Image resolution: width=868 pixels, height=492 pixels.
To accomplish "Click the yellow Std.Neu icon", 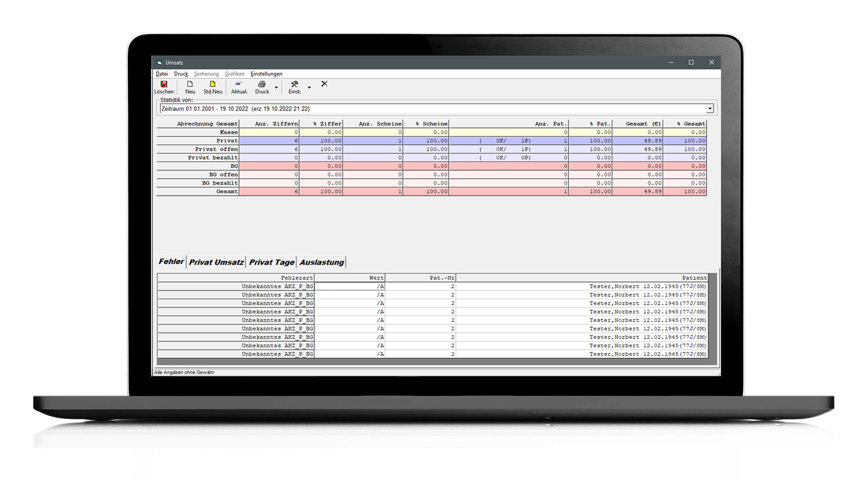I will (x=212, y=85).
